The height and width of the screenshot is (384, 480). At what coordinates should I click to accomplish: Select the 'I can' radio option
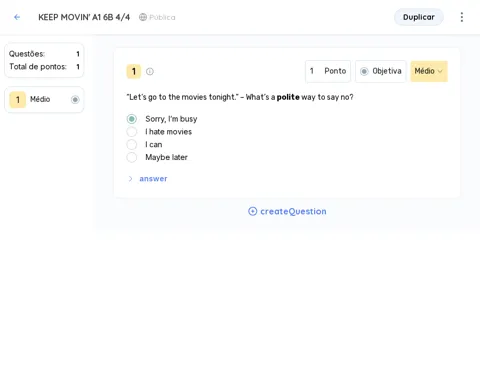click(132, 144)
